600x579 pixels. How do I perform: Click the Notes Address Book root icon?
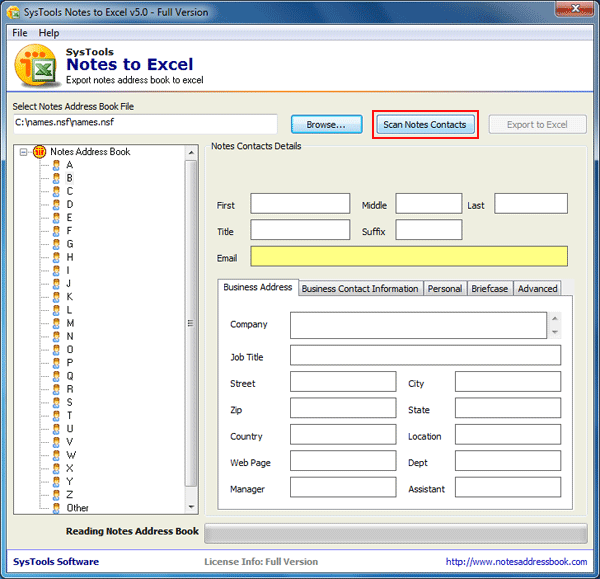[x=39, y=152]
